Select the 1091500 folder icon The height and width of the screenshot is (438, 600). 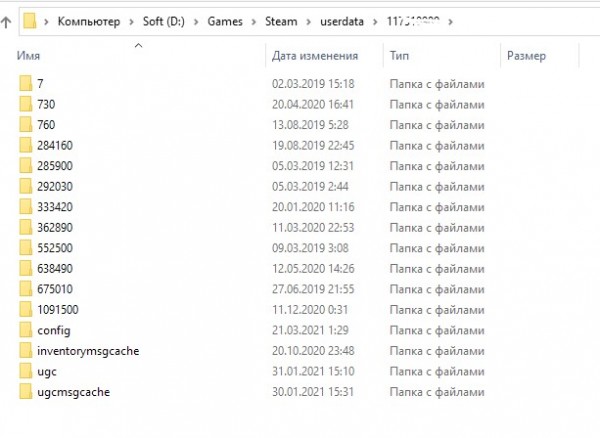pyautogui.click(x=26, y=309)
